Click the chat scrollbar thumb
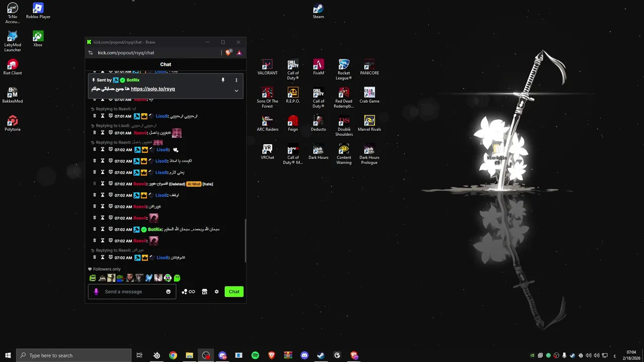Viewport: 644px width, 362px height. coord(246,240)
